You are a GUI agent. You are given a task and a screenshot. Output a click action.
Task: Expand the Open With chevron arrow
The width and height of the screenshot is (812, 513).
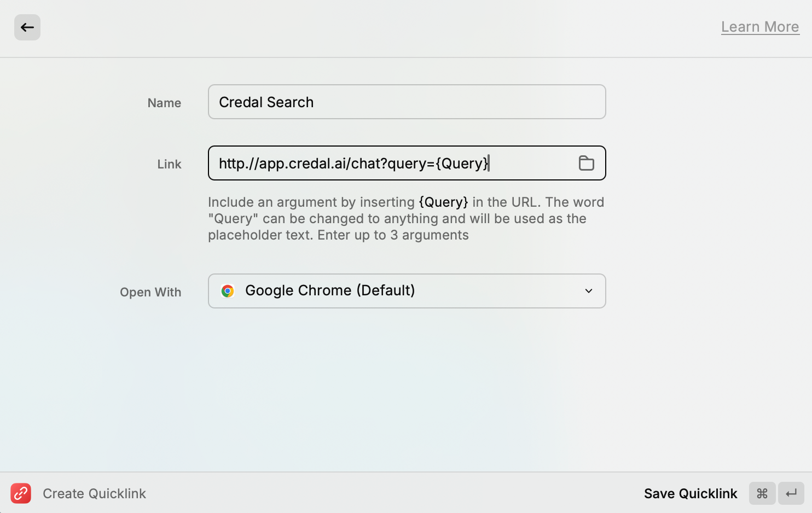pyautogui.click(x=589, y=291)
